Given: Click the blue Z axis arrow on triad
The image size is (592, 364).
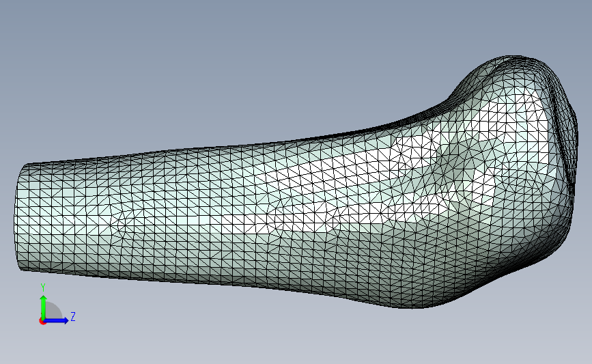Looking at the screenshot, I should tap(57, 320).
